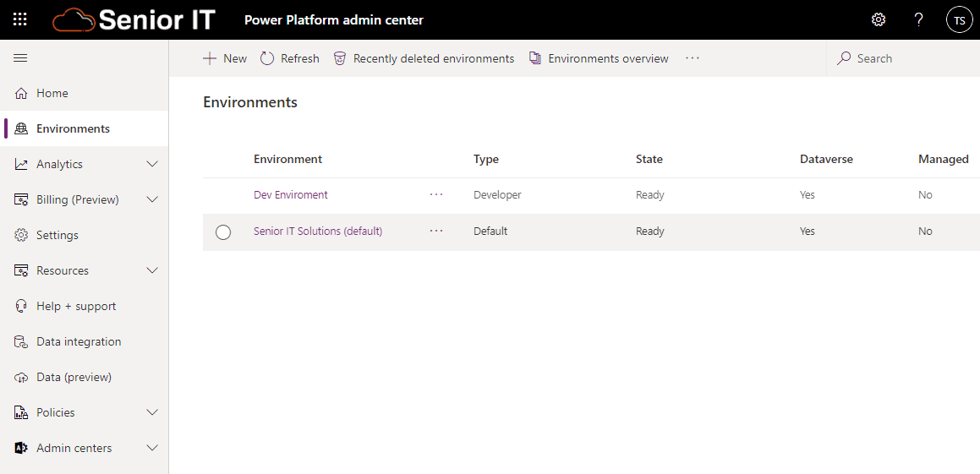The height and width of the screenshot is (474, 980).
Task: Click the search magnifier icon
Action: [x=844, y=58]
